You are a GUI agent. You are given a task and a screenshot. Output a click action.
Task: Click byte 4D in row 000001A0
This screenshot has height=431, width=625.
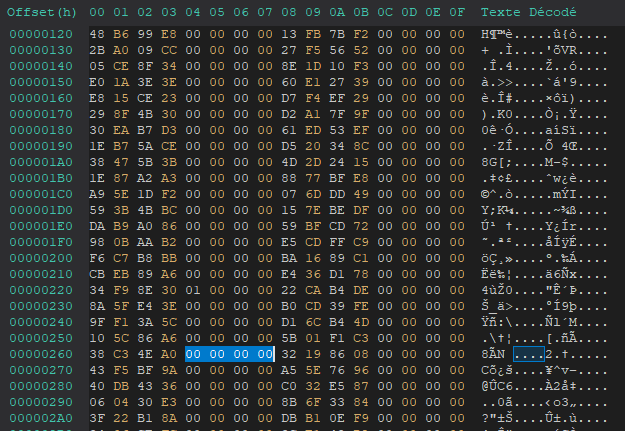tap(289, 162)
